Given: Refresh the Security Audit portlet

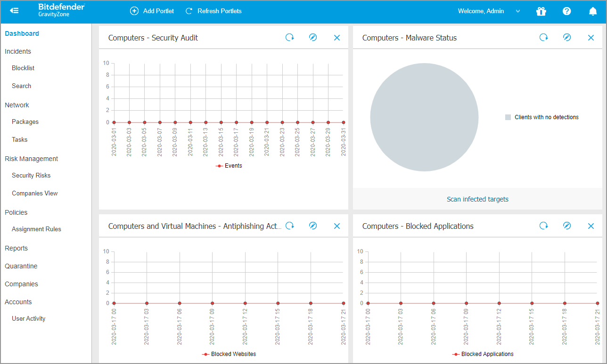Looking at the screenshot, I should (x=289, y=38).
